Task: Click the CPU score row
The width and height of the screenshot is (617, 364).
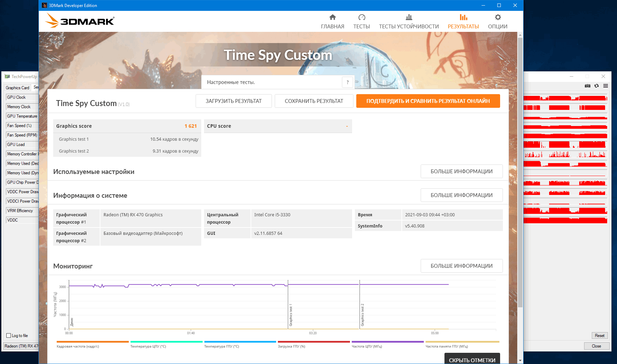Action: click(278, 126)
